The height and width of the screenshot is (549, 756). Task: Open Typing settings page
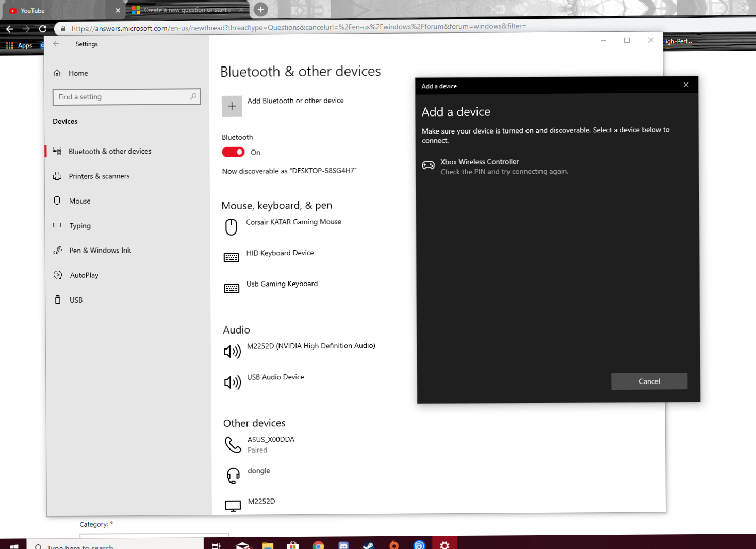80,226
